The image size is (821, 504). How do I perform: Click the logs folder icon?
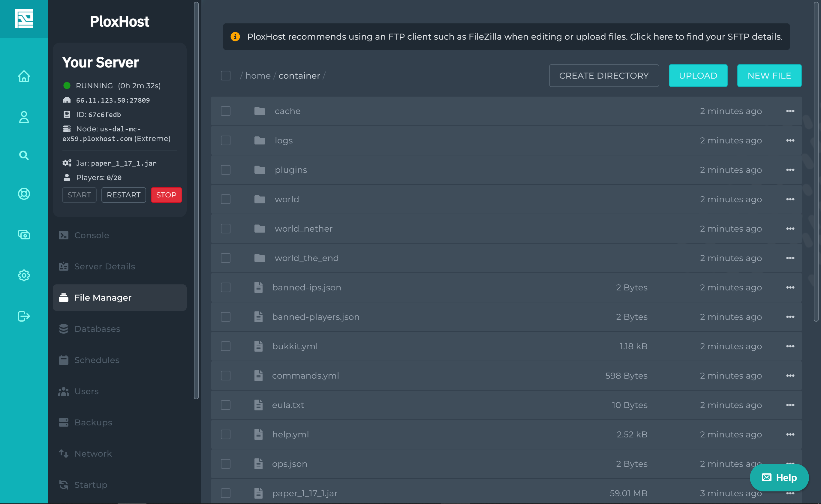coord(260,140)
